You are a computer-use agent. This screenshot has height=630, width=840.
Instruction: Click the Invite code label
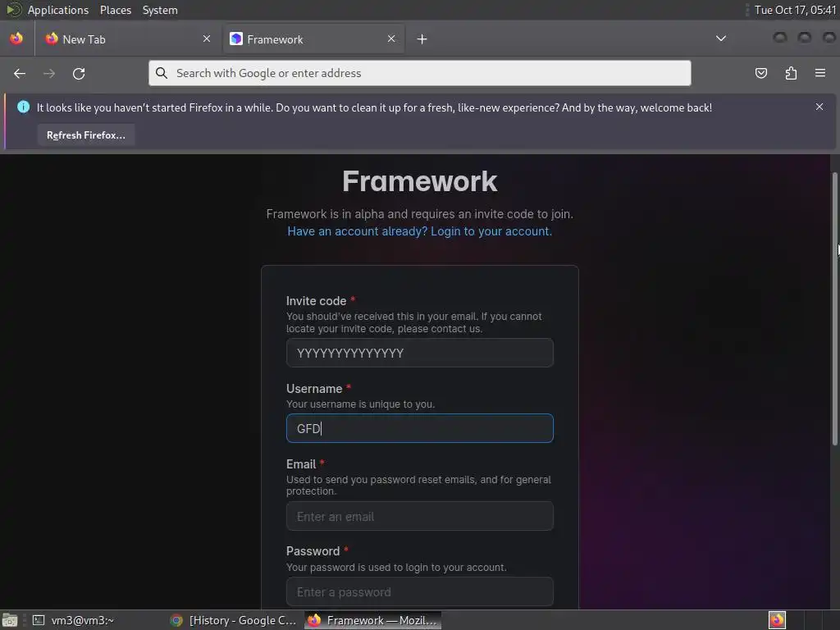pos(316,301)
